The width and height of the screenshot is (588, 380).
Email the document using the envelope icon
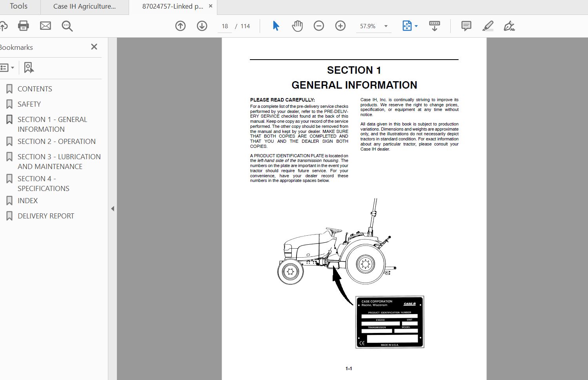[45, 26]
